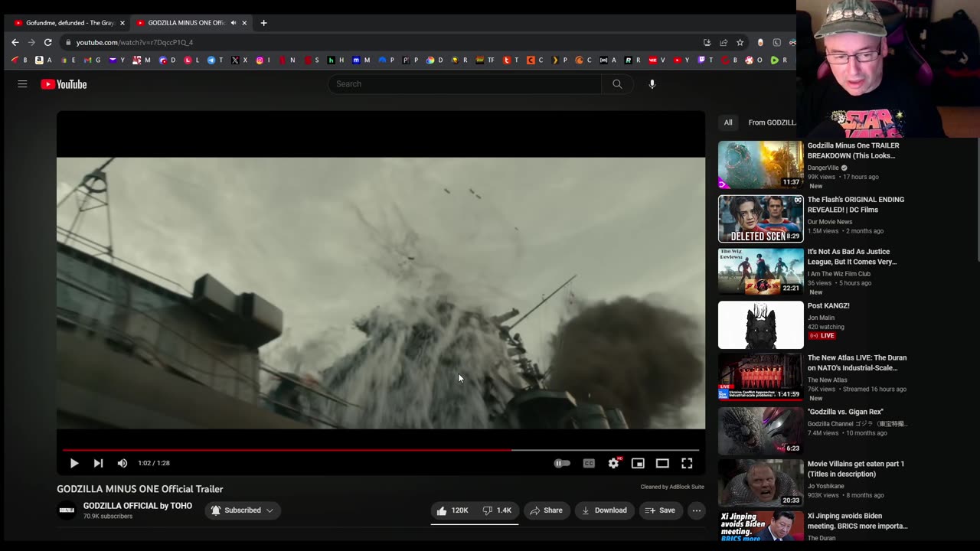Close the Gofundme, defunded tab
This screenshot has height=551, width=980.
pyautogui.click(x=122, y=23)
